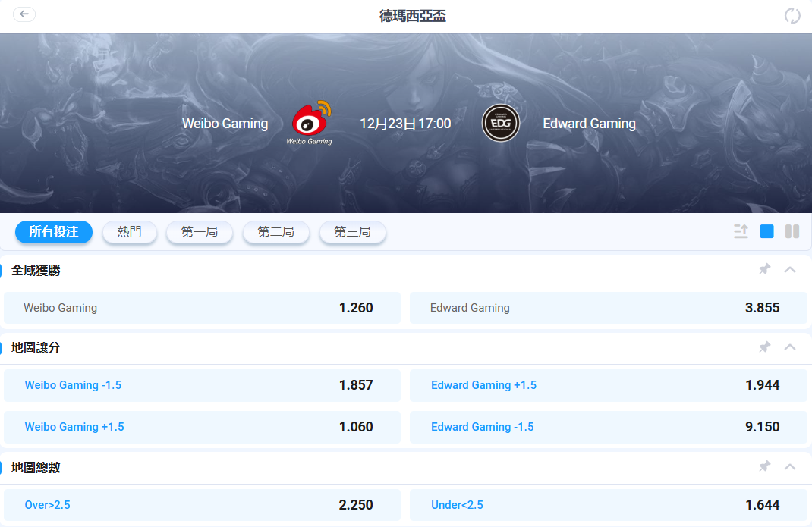
Task: Click the Edward Gaming name in banner
Action: tap(590, 124)
